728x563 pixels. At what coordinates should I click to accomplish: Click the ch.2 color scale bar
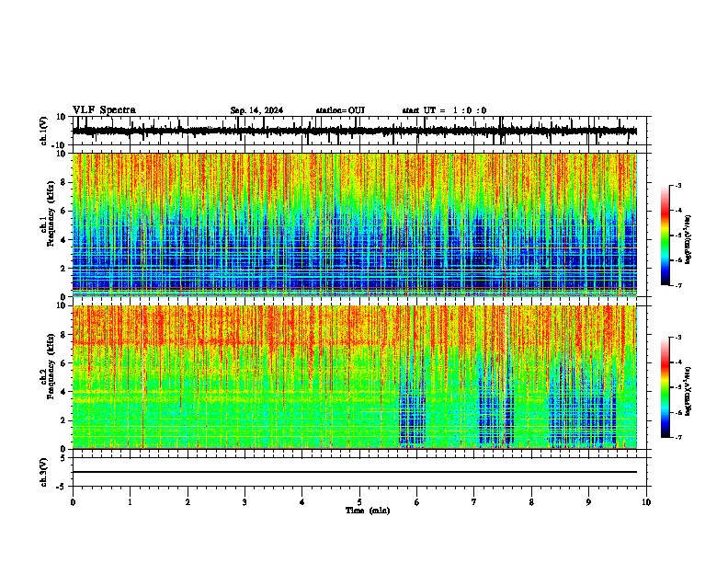[665, 387]
